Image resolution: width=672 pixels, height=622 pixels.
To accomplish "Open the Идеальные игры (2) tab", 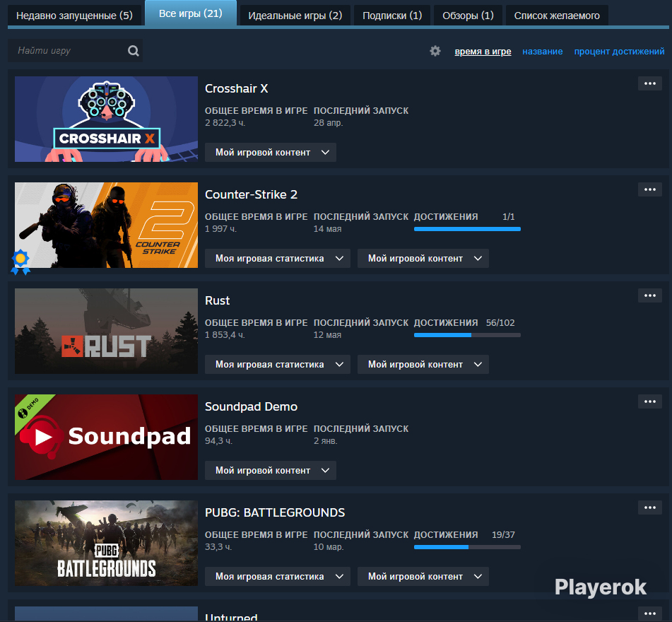I will (x=295, y=16).
